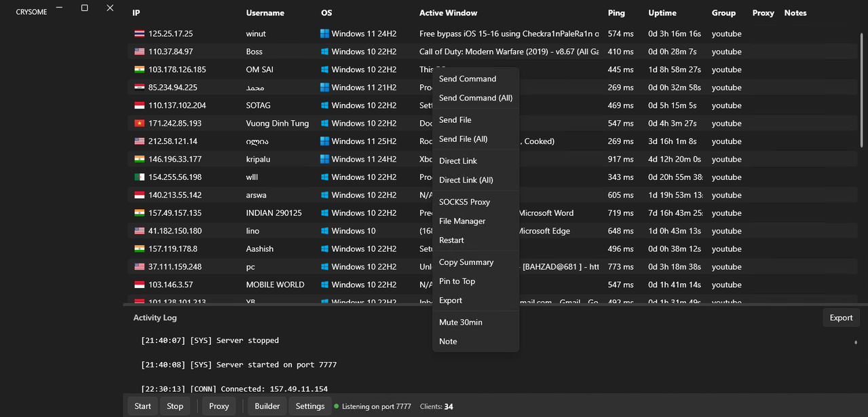Screen dimensions: 868x417
Task: Click the Stop button in the bottom bar
Action: 175,406
